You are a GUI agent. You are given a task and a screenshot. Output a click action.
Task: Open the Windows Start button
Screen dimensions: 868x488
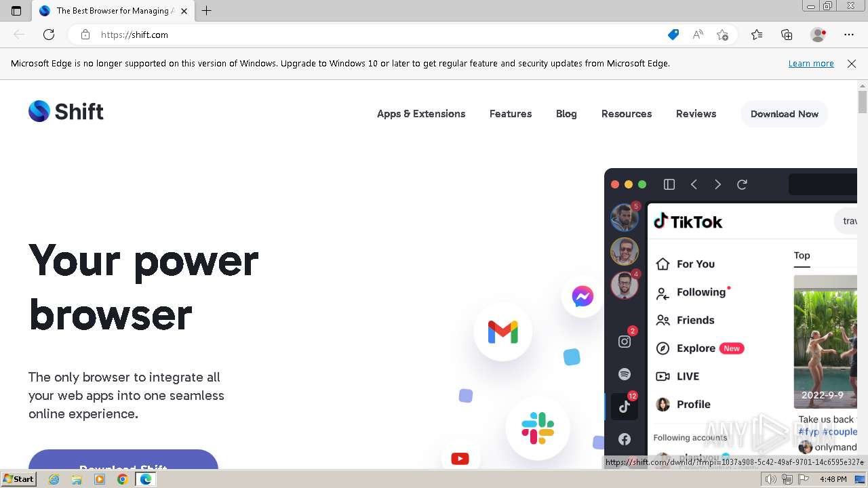click(19, 479)
